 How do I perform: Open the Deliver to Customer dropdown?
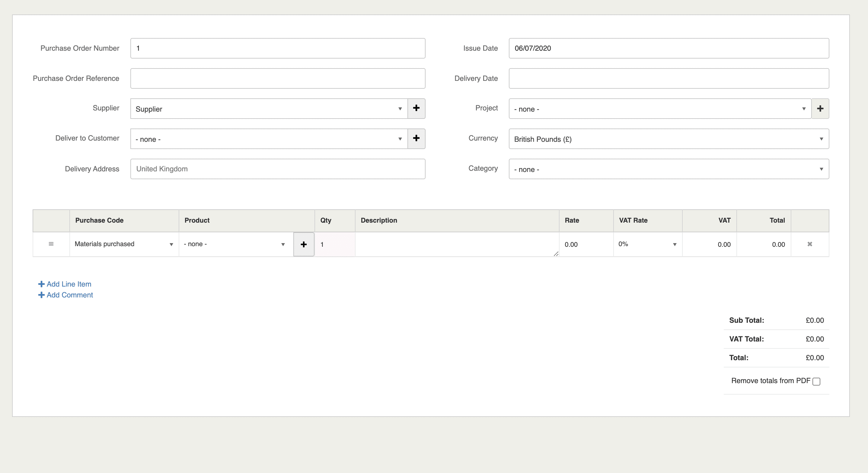tap(269, 139)
